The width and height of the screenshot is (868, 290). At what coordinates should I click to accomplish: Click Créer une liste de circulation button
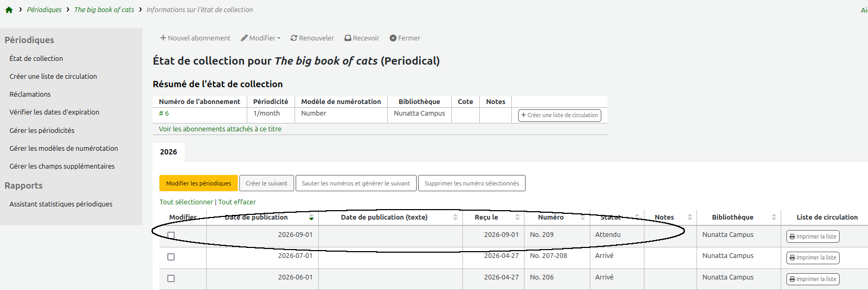(x=560, y=115)
